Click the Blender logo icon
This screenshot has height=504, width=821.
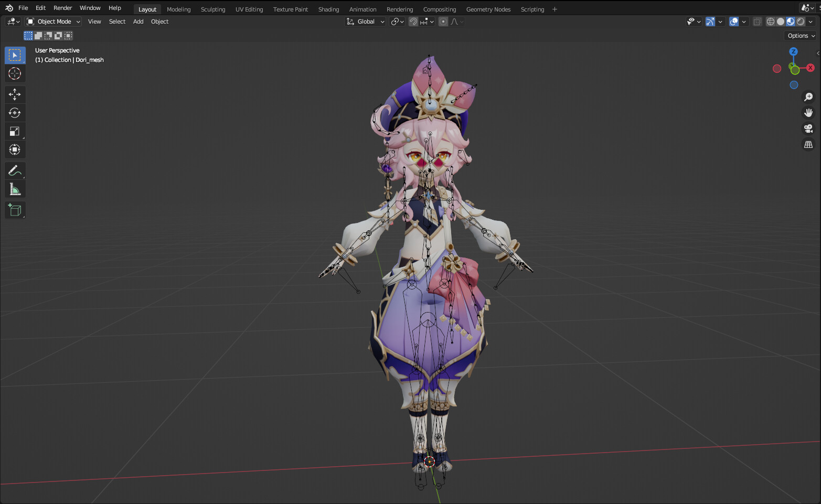click(9, 8)
